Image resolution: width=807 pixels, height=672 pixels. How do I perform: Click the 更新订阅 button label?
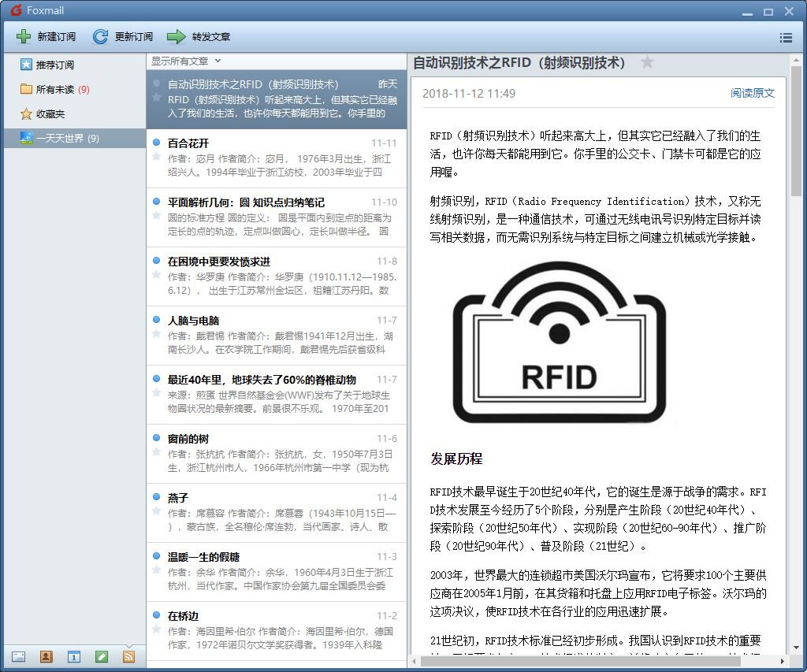click(134, 36)
